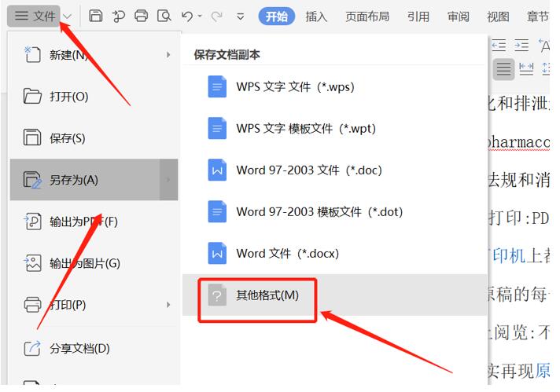560x392 pixels.
Task: Select 打开(O) menu entry
Action: tap(94, 97)
